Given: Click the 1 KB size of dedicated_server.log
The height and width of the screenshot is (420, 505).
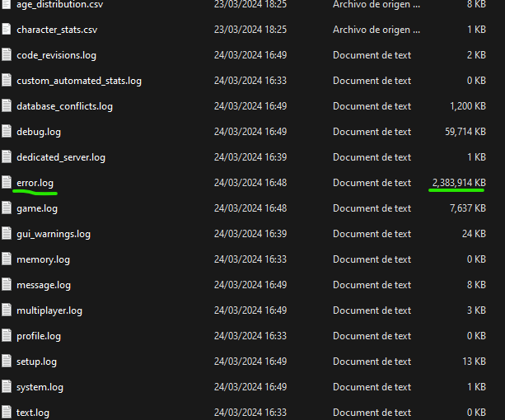Looking at the screenshot, I should click(x=477, y=157).
